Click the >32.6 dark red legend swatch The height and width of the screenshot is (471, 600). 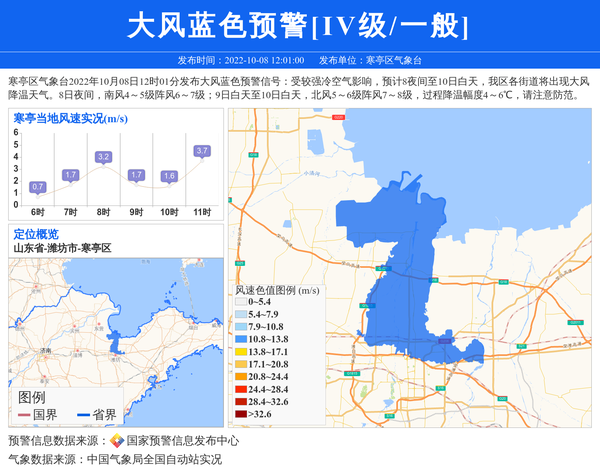(x=240, y=413)
